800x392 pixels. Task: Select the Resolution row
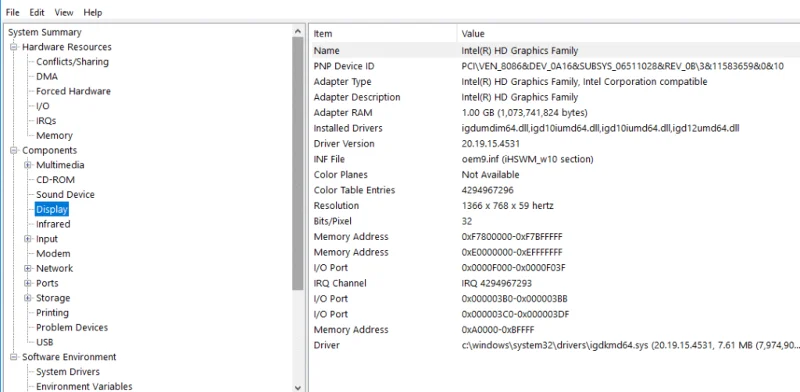click(555, 206)
